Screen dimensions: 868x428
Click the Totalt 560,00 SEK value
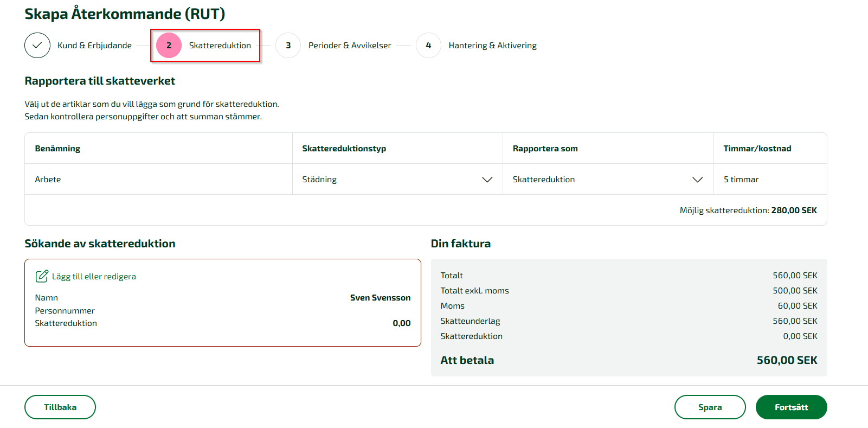point(795,276)
